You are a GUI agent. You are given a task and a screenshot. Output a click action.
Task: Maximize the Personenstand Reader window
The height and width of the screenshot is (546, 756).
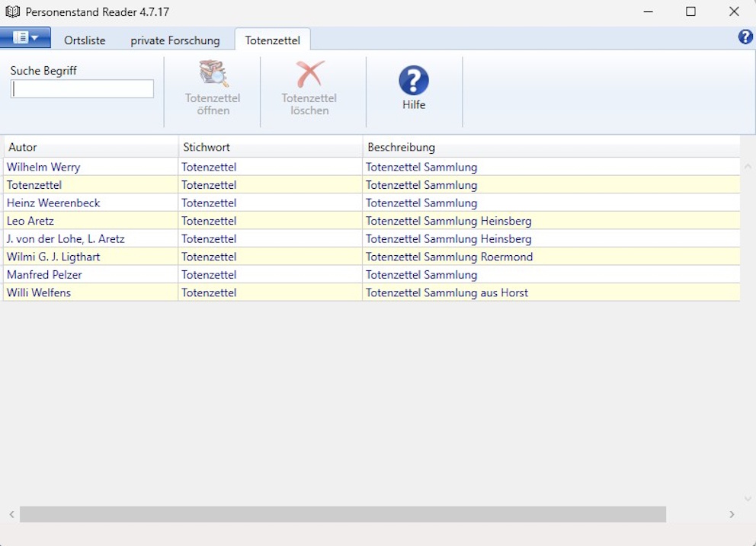(x=691, y=11)
